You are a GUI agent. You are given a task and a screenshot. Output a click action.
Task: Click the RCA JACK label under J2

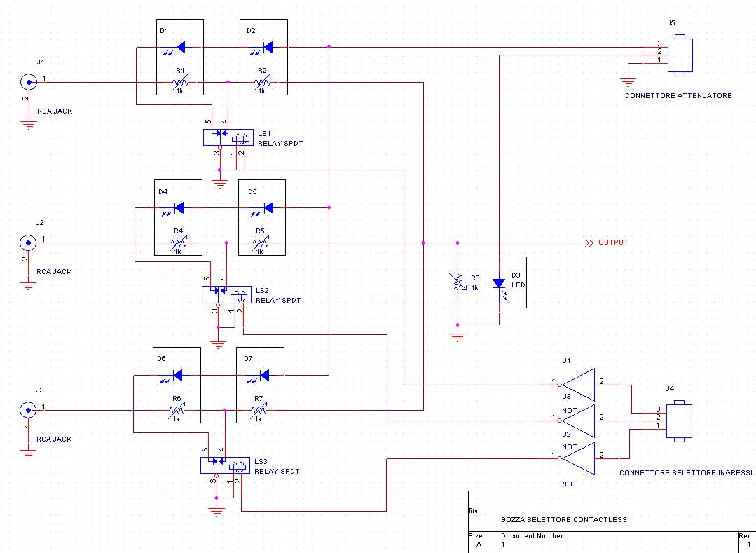pos(54,272)
